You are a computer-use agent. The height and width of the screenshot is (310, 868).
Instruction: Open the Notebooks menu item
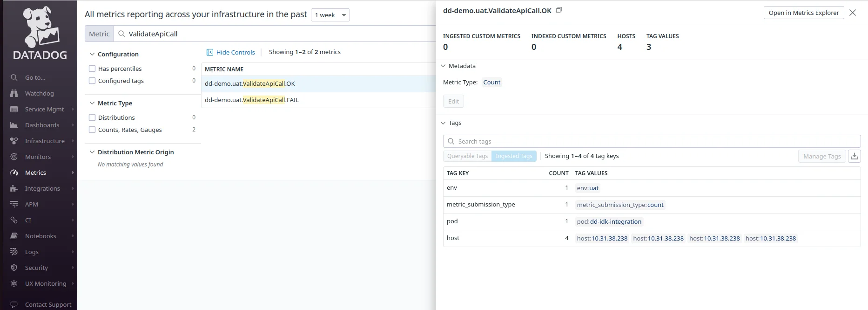tap(40, 236)
